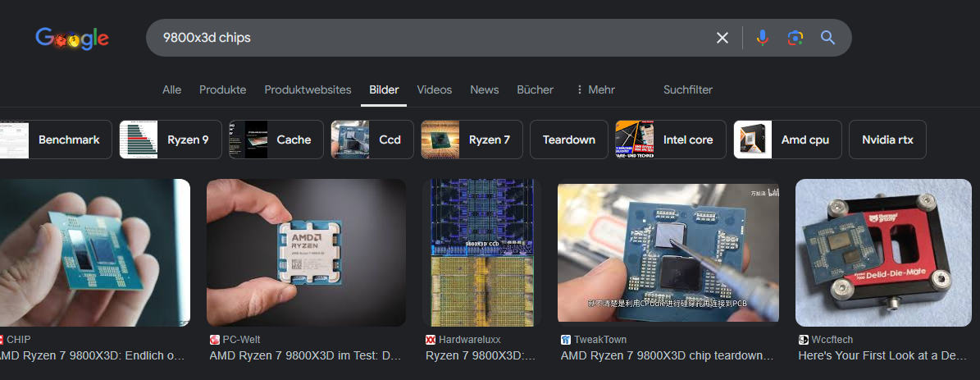This screenshot has width=980, height=380.
Task: Click the Google logo
Action: point(72,39)
